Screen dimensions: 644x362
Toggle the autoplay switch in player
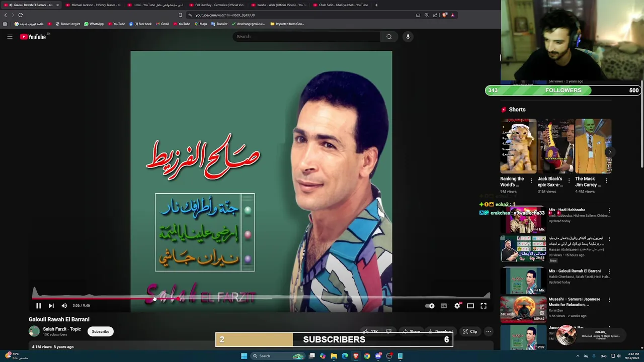tap(430, 306)
